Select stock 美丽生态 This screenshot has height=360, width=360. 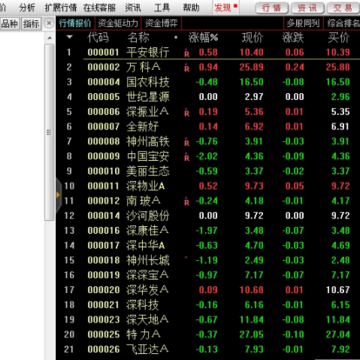click(148, 171)
